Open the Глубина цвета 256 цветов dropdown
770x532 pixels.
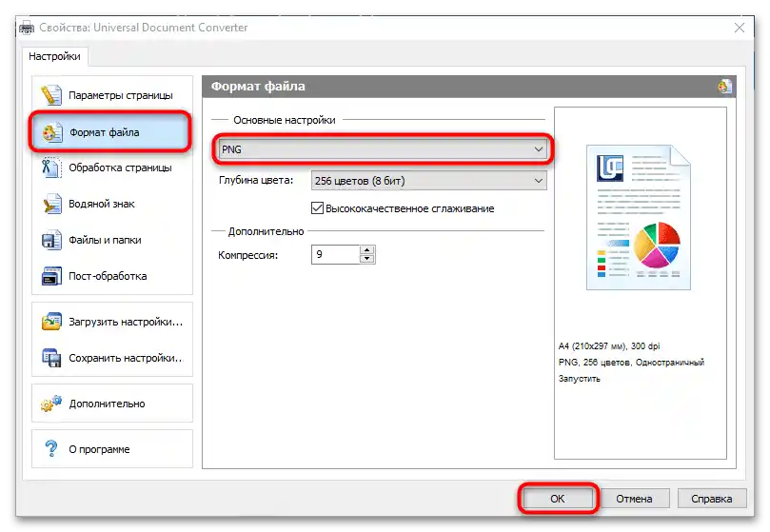pyautogui.click(x=428, y=181)
